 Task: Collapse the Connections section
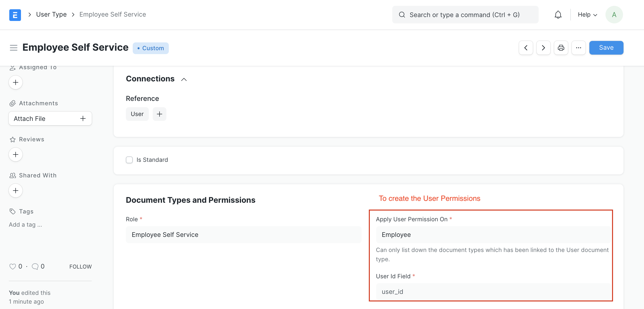[184, 79]
